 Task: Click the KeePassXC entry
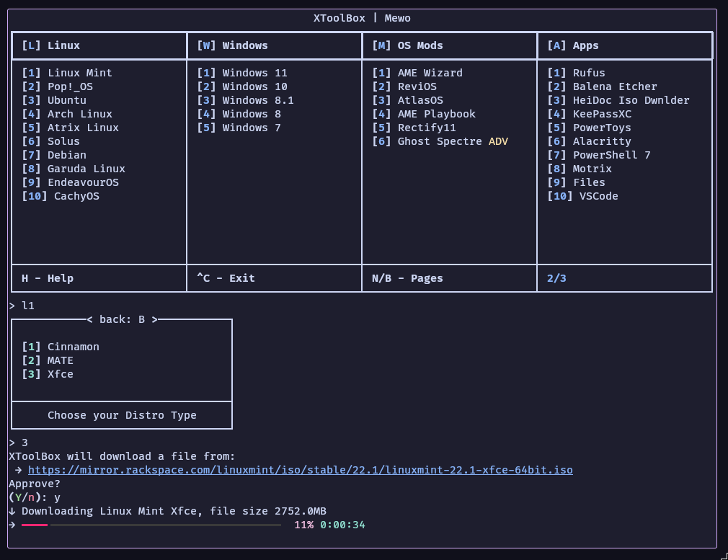click(589, 114)
